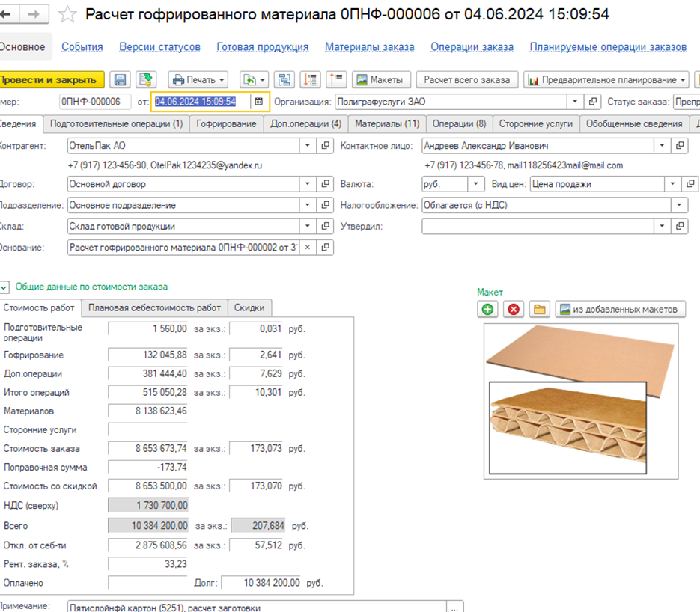This screenshot has height=612, width=700.
Task: Mark document as favorite with star icon
Action: click(x=67, y=14)
